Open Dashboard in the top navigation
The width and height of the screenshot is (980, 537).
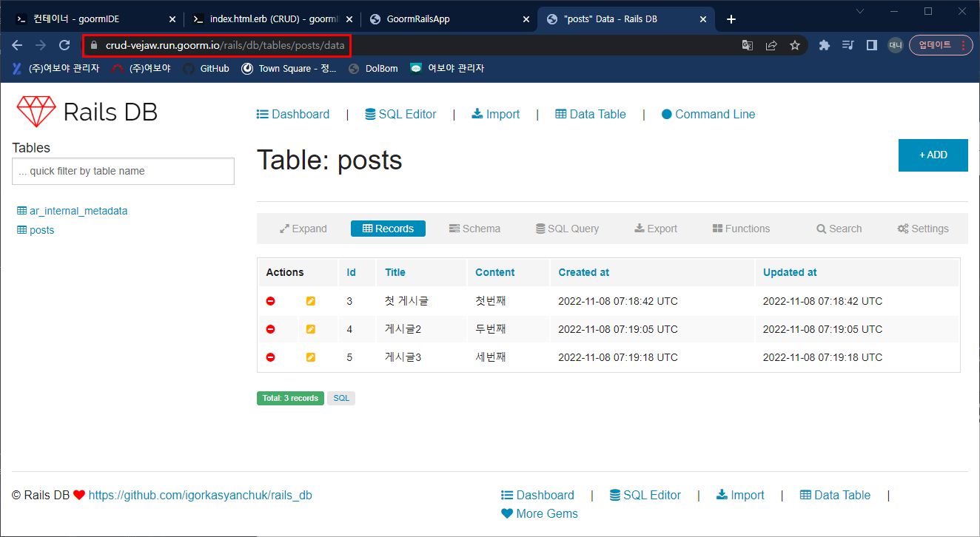[x=293, y=114]
